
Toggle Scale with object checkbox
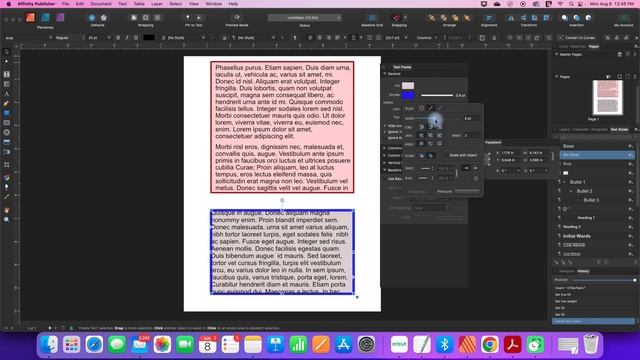pos(446,155)
